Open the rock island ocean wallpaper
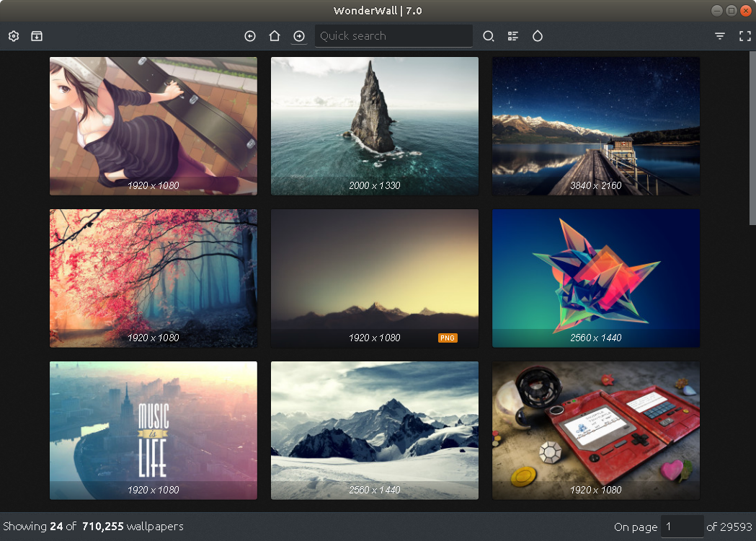The image size is (756, 541). 374,126
